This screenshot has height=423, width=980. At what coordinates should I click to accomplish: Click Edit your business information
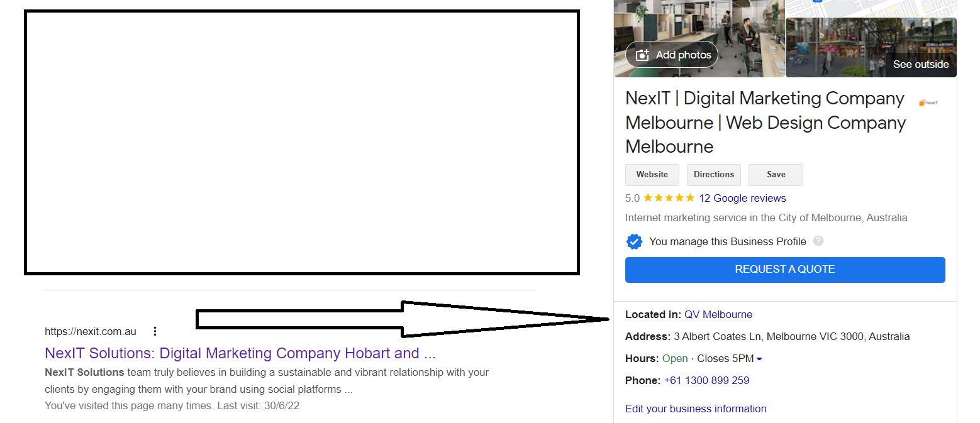695,409
